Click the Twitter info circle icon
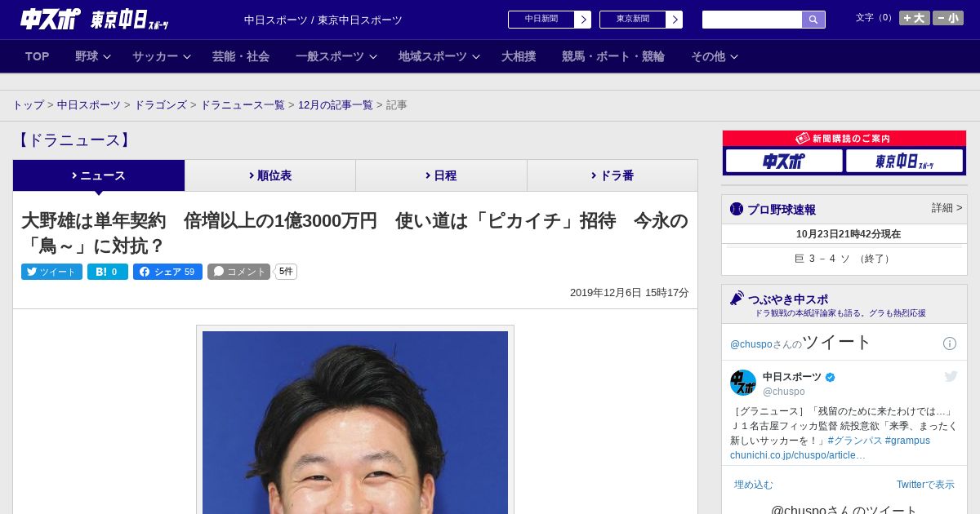 (x=950, y=343)
